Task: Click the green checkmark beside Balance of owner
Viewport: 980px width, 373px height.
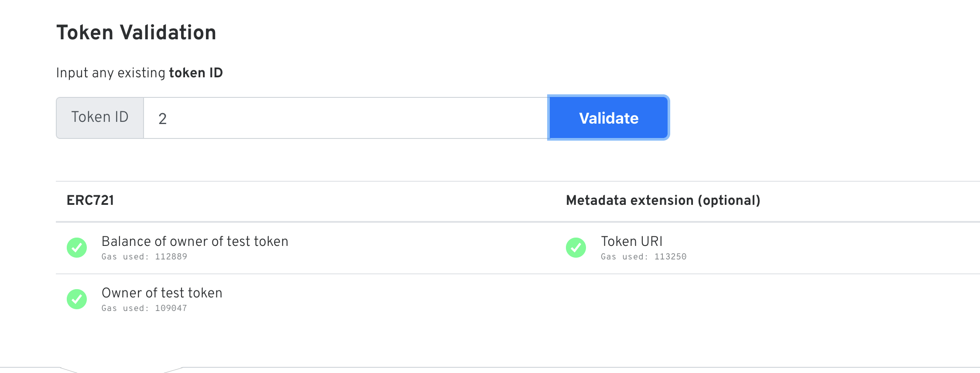Action: (x=77, y=248)
